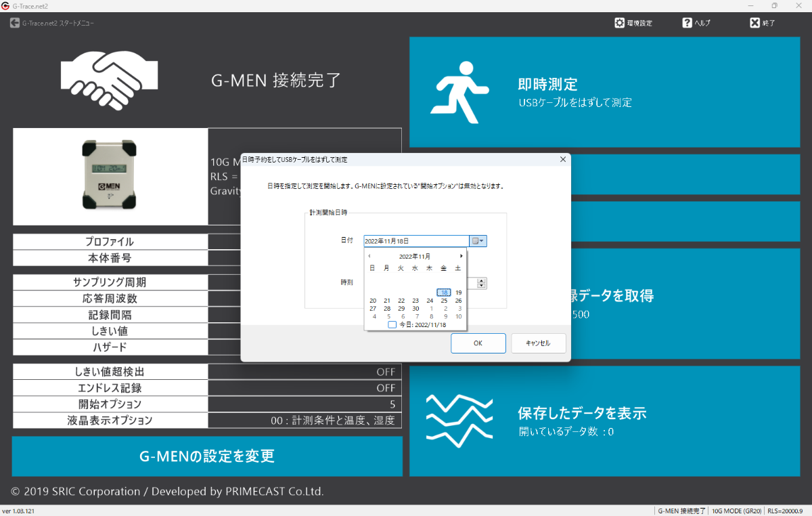Close the 日時予約 dialog with X
The height and width of the screenshot is (516, 812).
click(x=562, y=159)
